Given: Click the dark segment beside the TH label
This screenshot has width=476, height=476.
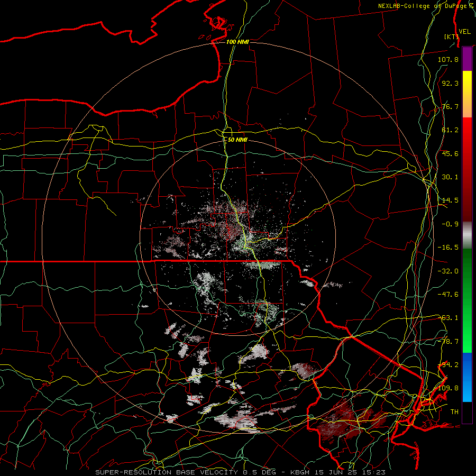Looking at the screenshot, I should tap(467, 412).
